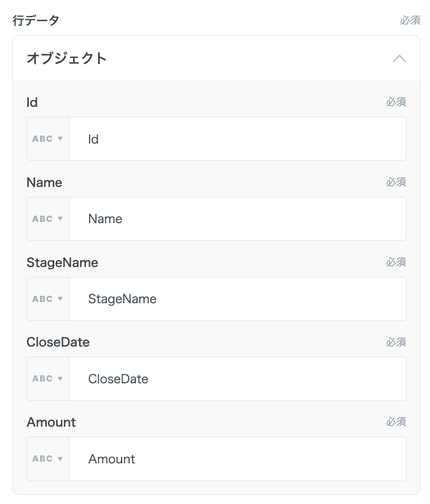430x504 pixels.
Task: Click the 行データ section label
Action: [35, 21]
